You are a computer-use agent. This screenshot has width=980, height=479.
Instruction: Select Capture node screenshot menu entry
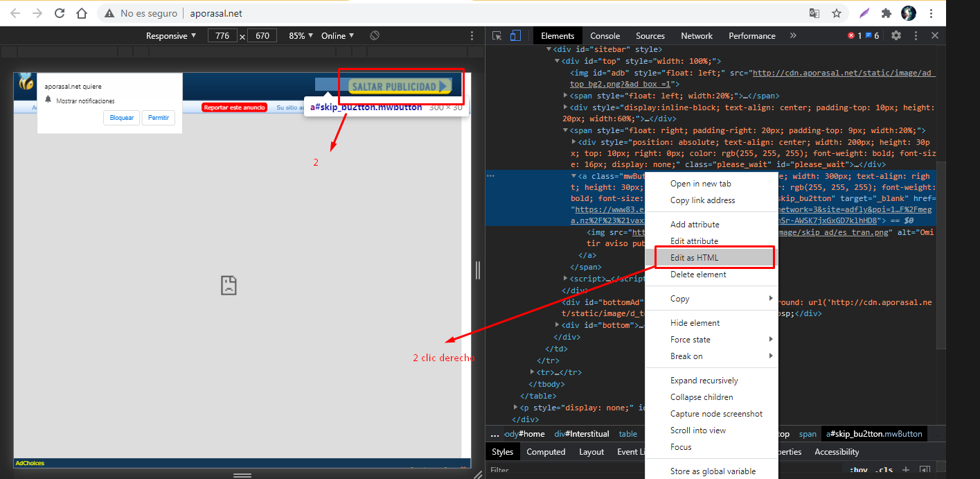click(711, 414)
